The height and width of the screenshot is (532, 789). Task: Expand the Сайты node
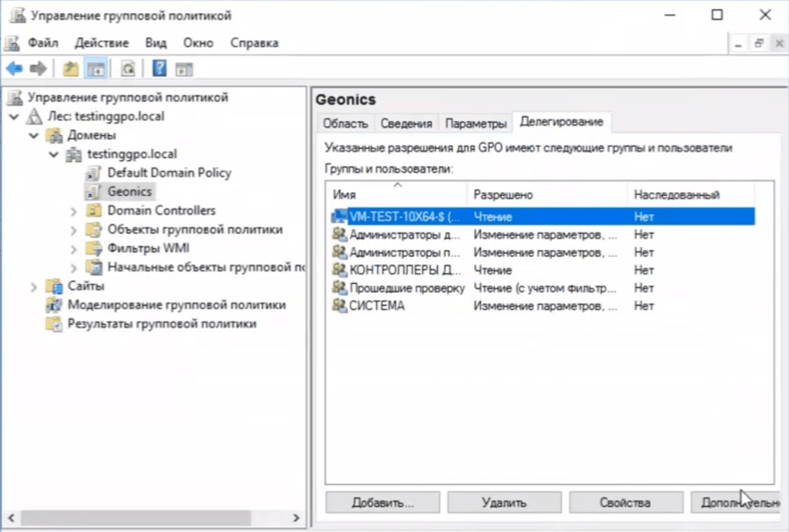pos(34,286)
